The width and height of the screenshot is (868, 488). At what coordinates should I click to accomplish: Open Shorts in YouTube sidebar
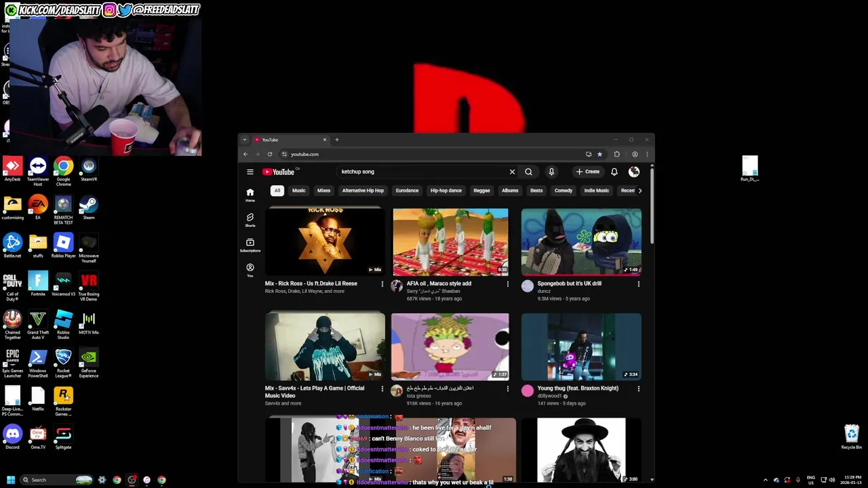(250, 220)
